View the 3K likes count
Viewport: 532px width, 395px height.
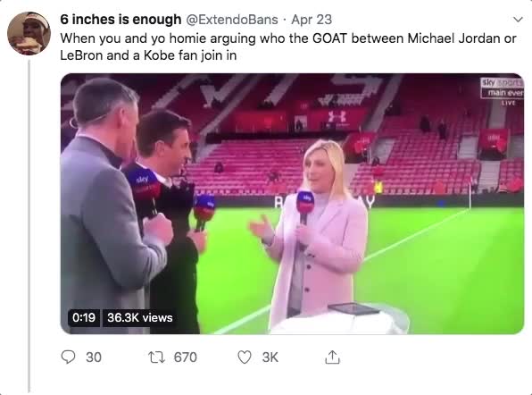coord(270,357)
